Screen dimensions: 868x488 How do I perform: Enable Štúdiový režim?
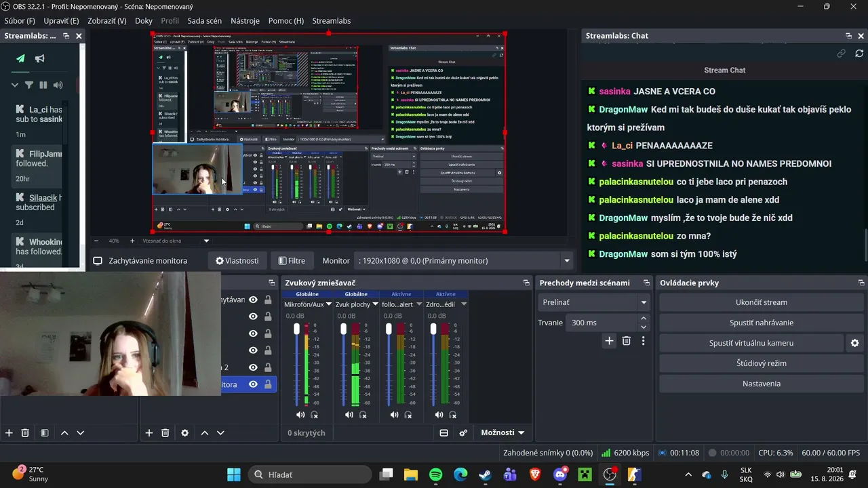point(762,363)
